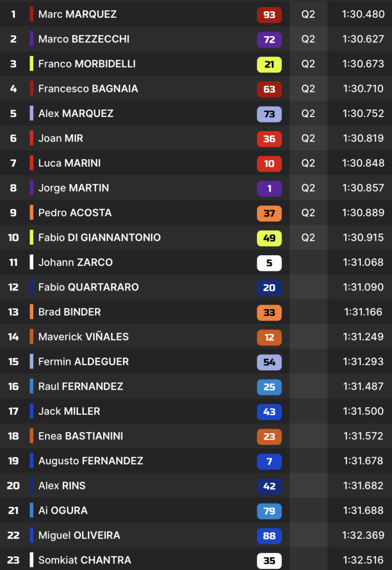This screenshot has width=392, height=570.
Task: Click the blue number 88 badge
Action: click(269, 535)
